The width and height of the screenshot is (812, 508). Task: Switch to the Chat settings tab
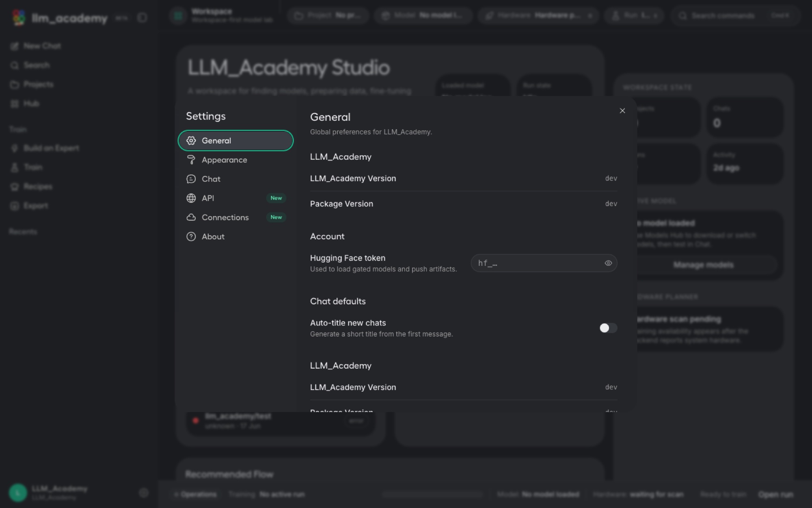(235, 179)
